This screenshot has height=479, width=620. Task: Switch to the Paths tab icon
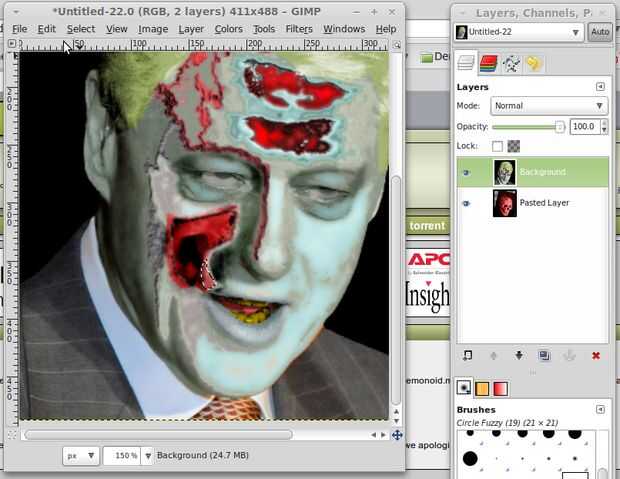tap(511, 63)
